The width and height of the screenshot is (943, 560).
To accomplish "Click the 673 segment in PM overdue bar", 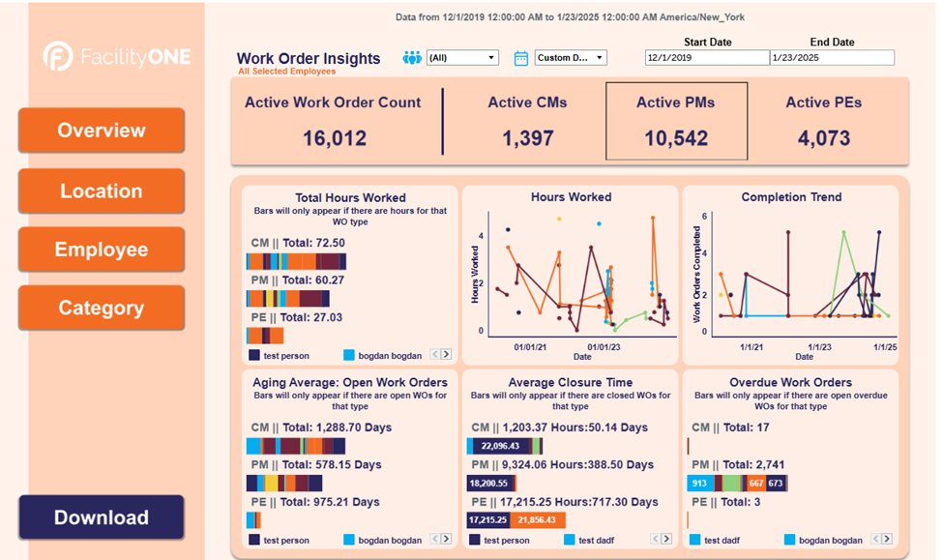I will coord(776,483).
